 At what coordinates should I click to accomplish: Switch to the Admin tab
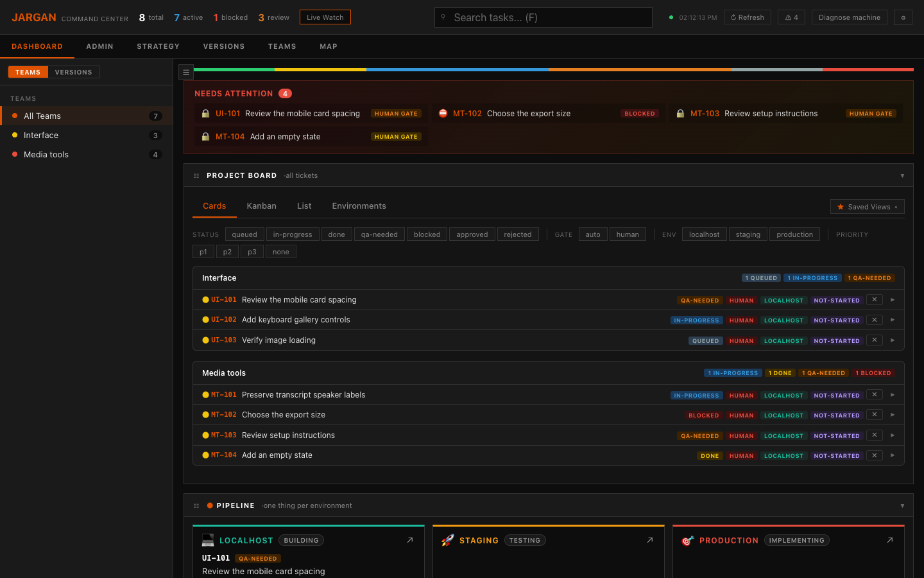tap(100, 46)
